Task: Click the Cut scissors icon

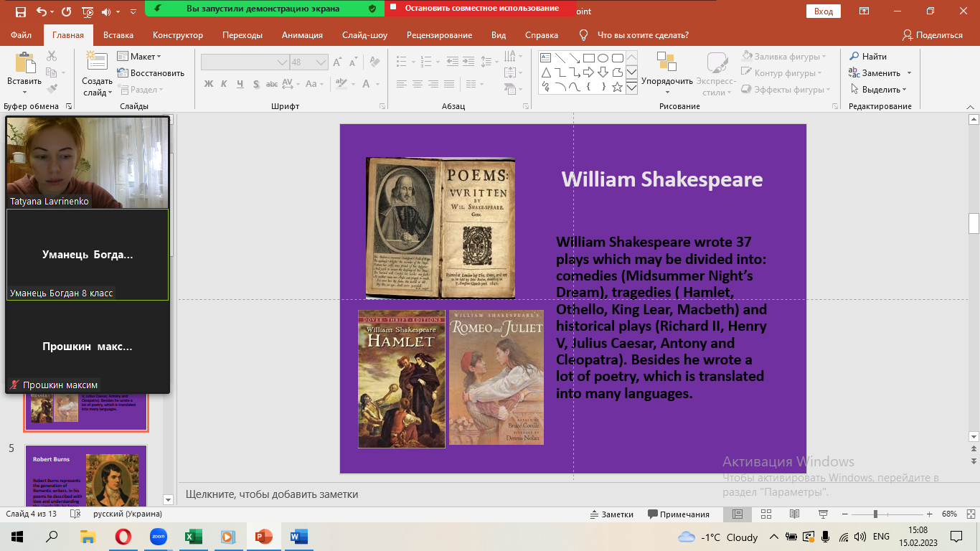Action: click(x=52, y=56)
